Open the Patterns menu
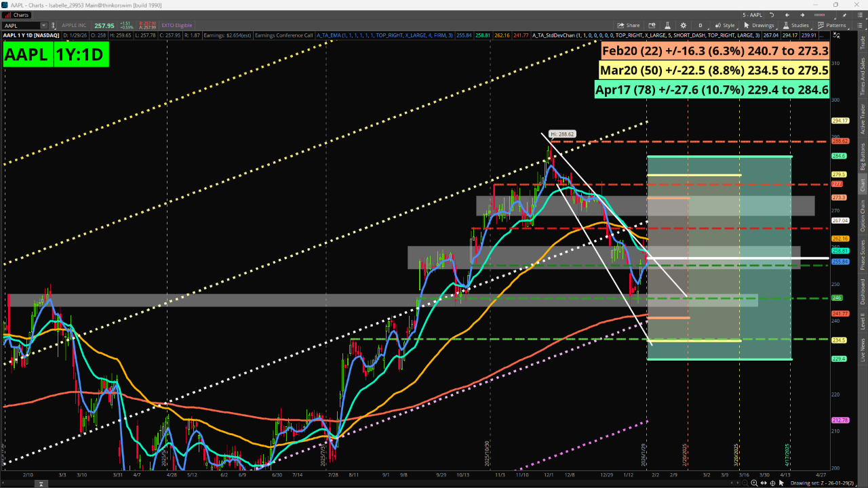The height and width of the screenshot is (488, 868). [832, 25]
